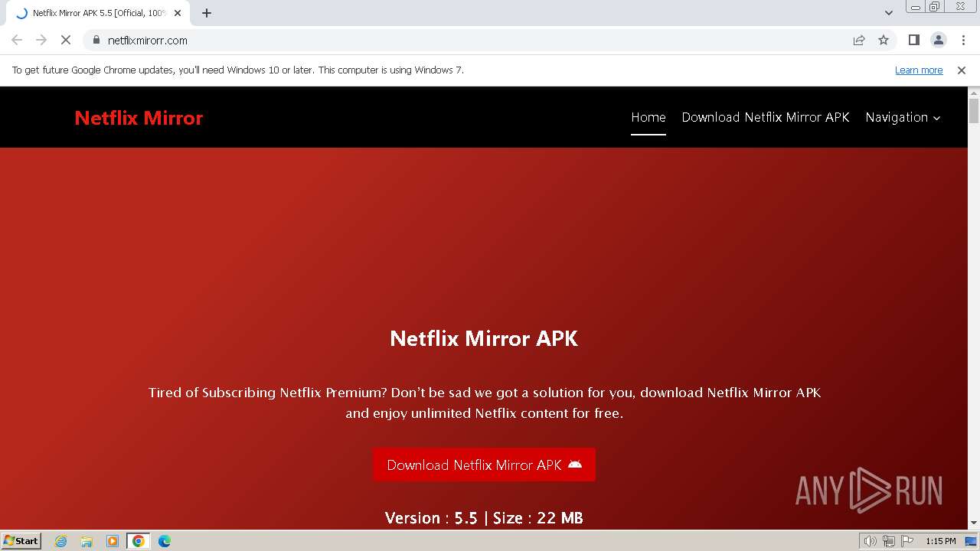Switch to Chrome in taskbar
This screenshot has height=551, width=980.
tap(139, 541)
